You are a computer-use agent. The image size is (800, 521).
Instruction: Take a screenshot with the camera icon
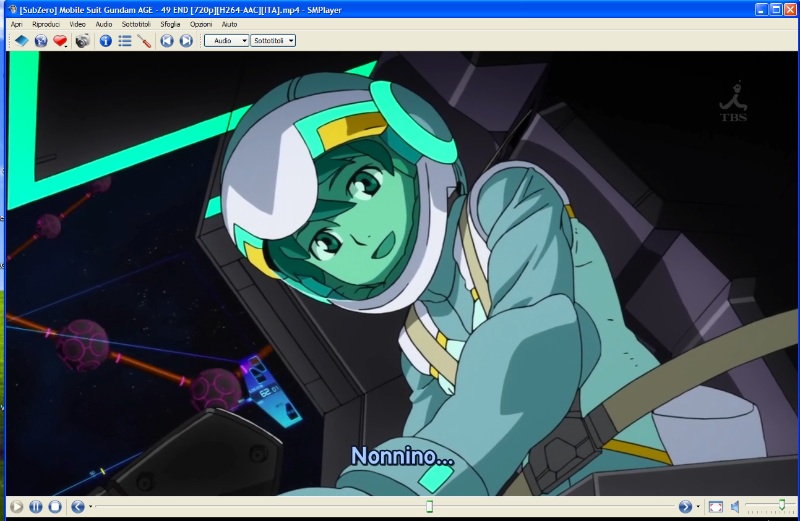(83, 41)
